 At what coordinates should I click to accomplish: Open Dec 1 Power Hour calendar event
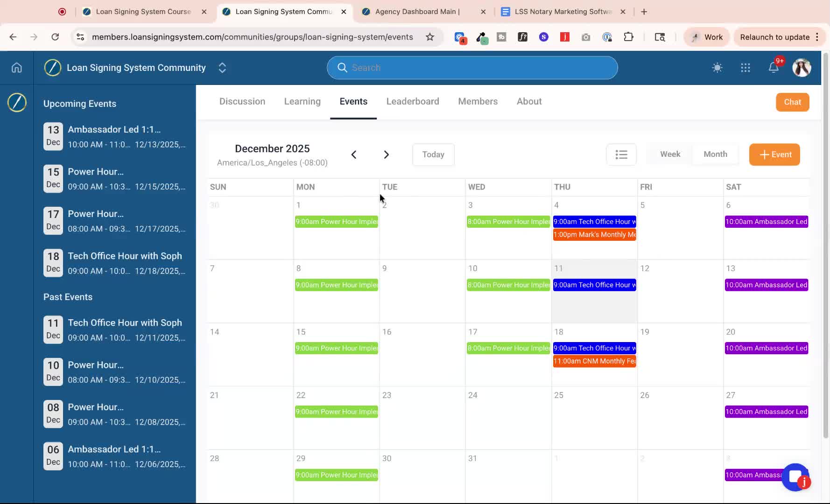pyautogui.click(x=336, y=222)
